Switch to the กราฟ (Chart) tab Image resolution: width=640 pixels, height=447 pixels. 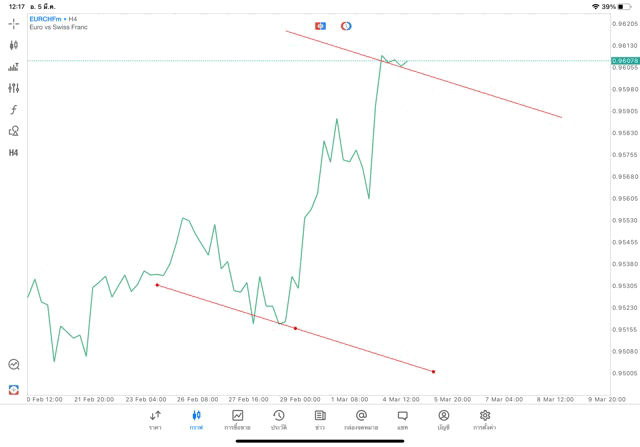coord(196,419)
